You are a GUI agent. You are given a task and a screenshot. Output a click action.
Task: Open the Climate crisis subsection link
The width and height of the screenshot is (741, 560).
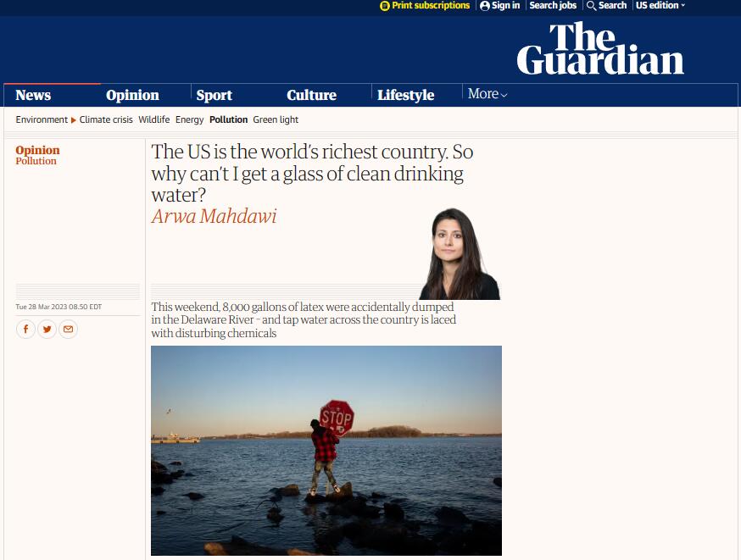[106, 120]
